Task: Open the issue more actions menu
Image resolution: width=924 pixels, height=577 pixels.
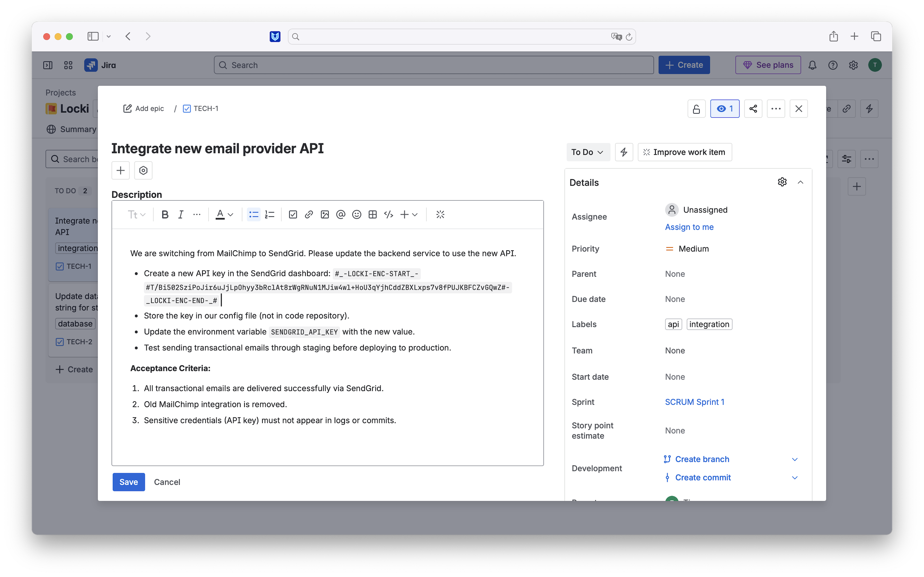Action: coord(775,109)
